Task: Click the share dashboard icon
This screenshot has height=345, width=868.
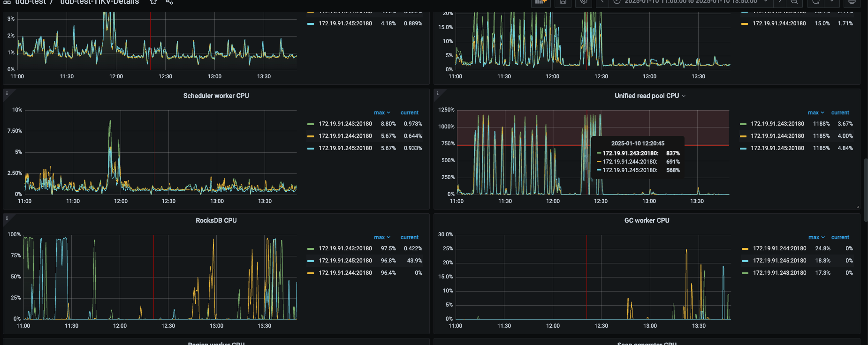Action: (x=169, y=2)
